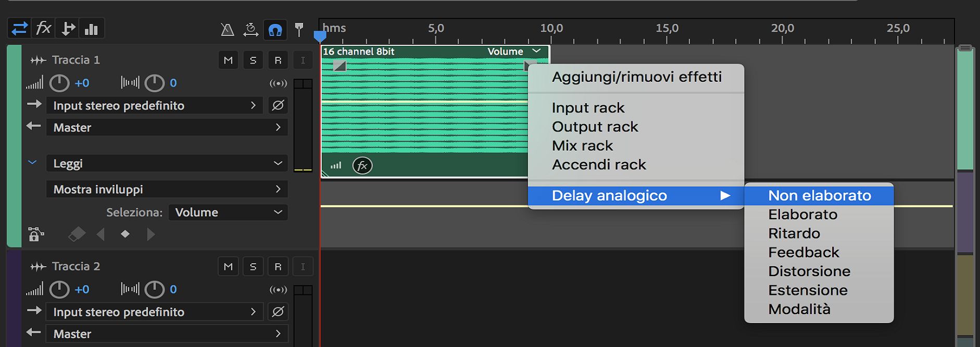The width and height of the screenshot is (980, 347).
Task: Toggle the metronome icon
Action: pos(227,30)
